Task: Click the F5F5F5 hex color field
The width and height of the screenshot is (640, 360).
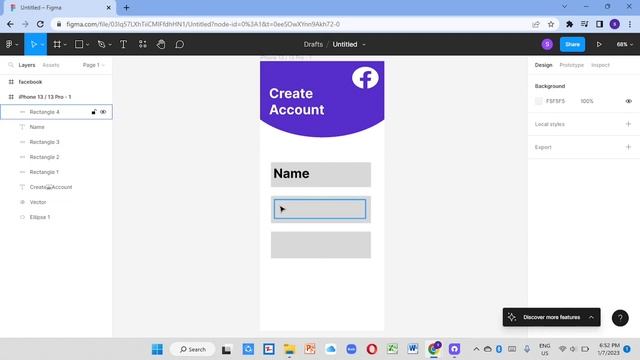Action: (x=555, y=101)
